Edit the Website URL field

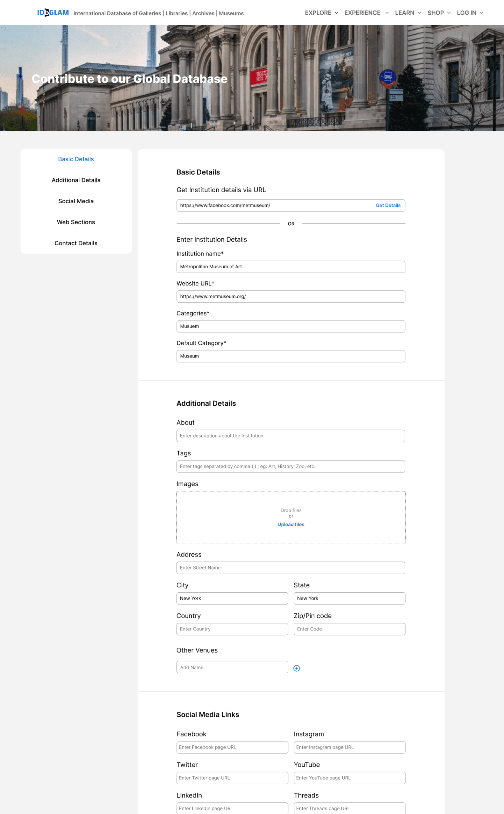click(x=291, y=297)
